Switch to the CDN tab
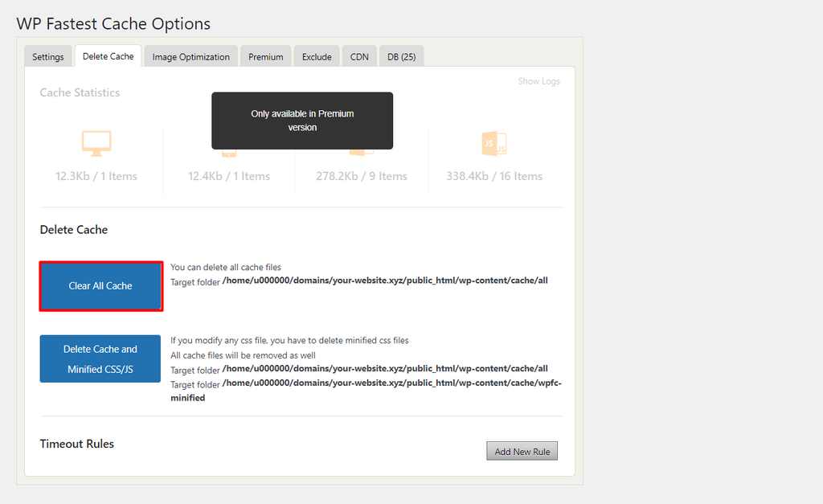 pos(359,56)
